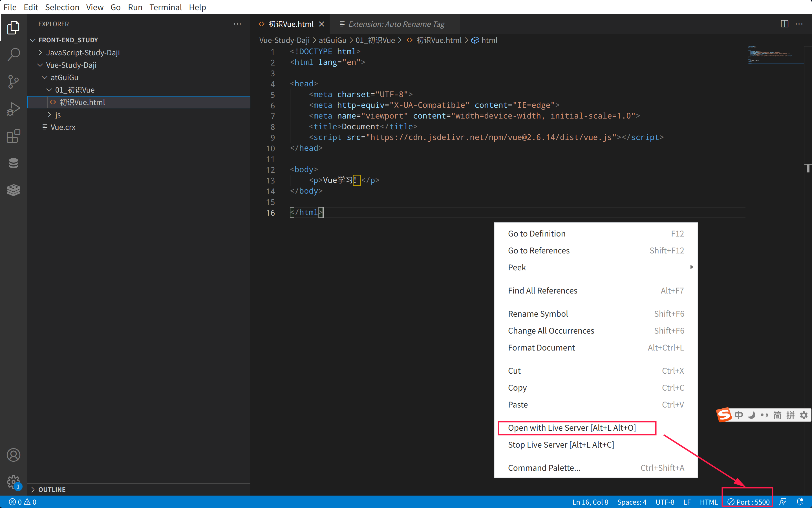
Task: Choose Change All Occurrences
Action: point(595,330)
